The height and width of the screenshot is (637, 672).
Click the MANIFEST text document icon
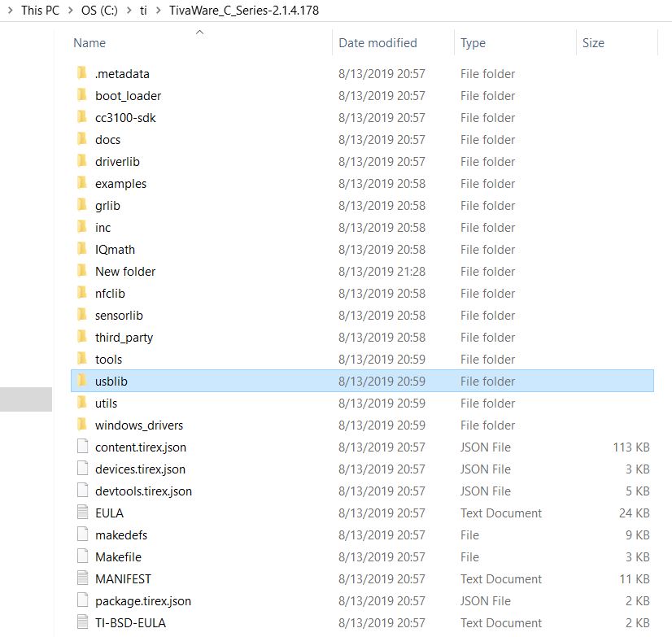(x=82, y=578)
